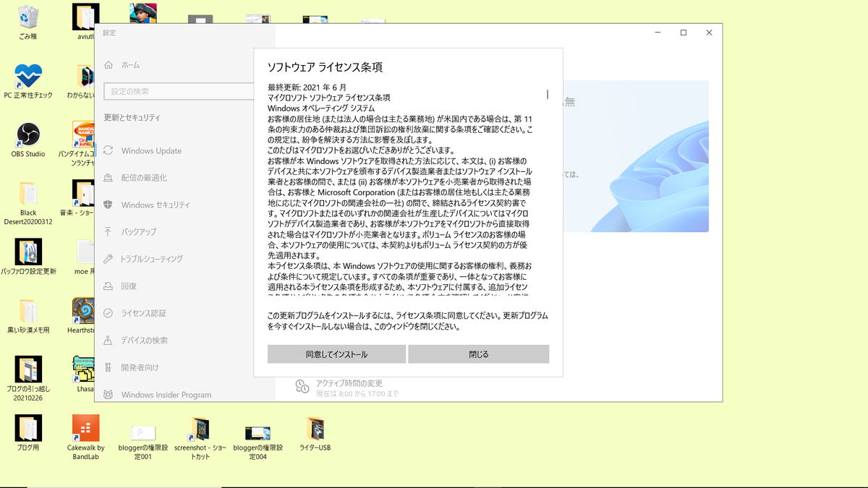Click the 閉じる button in license dialog

point(479,354)
